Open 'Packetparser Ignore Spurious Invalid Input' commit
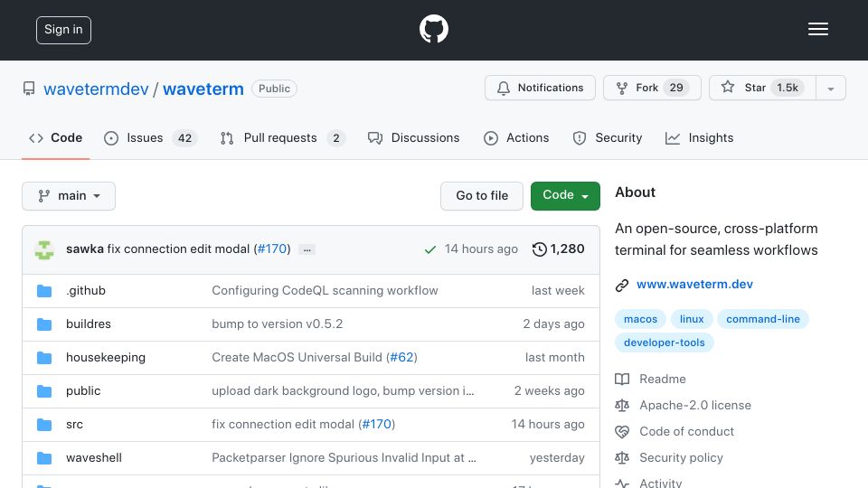The image size is (868, 488). [x=344, y=458]
